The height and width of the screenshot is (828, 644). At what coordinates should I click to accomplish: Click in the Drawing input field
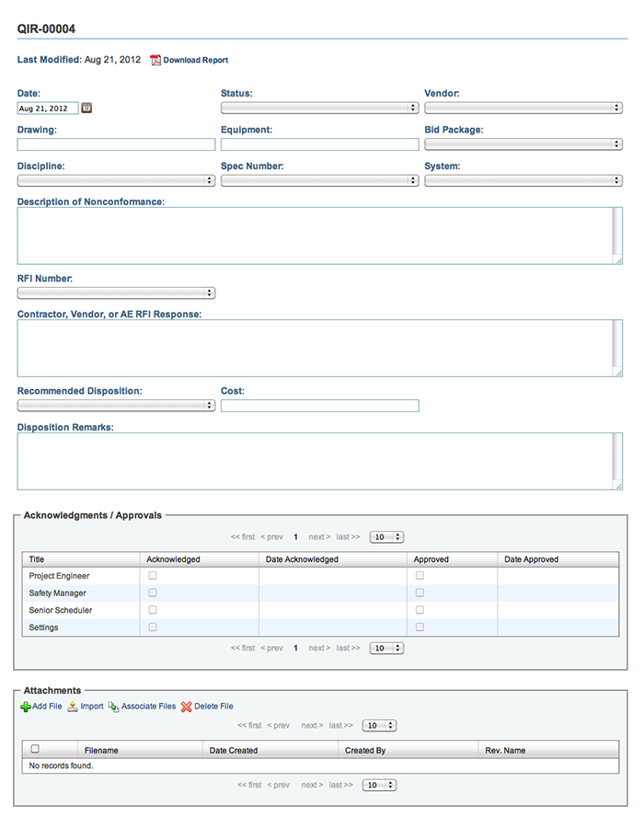pyautogui.click(x=116, y=144)
